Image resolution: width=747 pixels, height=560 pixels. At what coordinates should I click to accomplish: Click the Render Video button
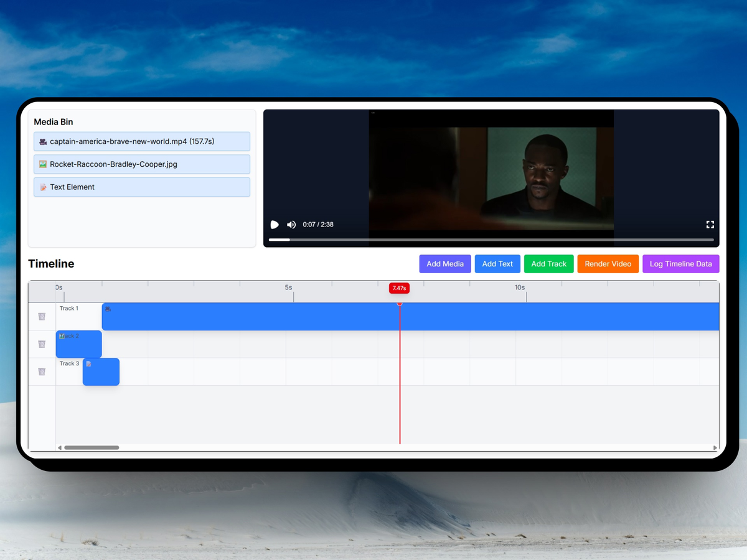608,264
